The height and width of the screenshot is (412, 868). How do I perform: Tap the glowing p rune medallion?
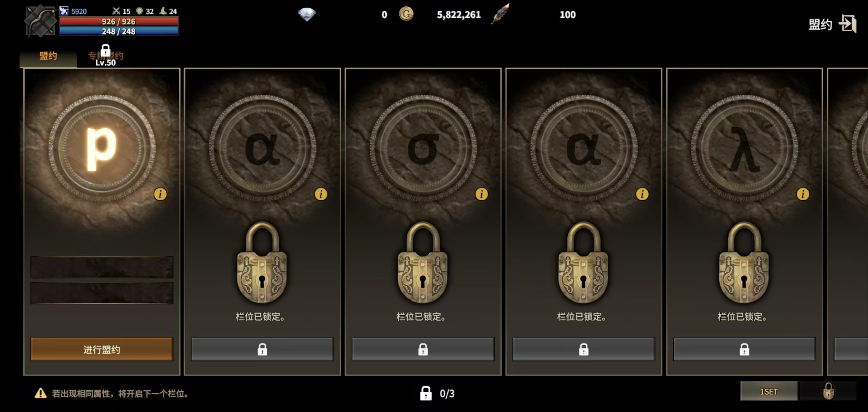pos(102,148)
